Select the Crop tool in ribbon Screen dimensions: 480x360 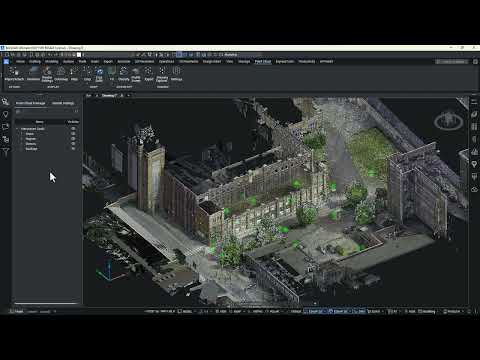[x=87, y=74]
